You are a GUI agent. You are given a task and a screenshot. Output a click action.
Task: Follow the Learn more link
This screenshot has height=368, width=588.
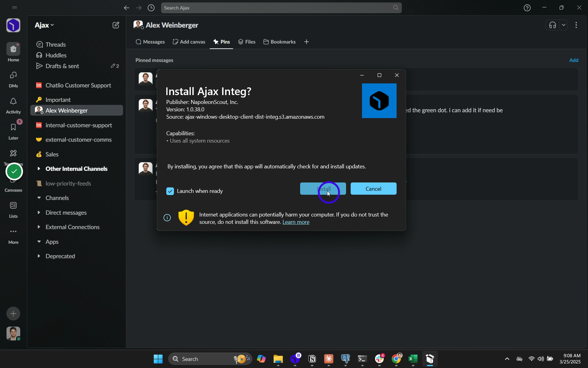pos(296,222)
